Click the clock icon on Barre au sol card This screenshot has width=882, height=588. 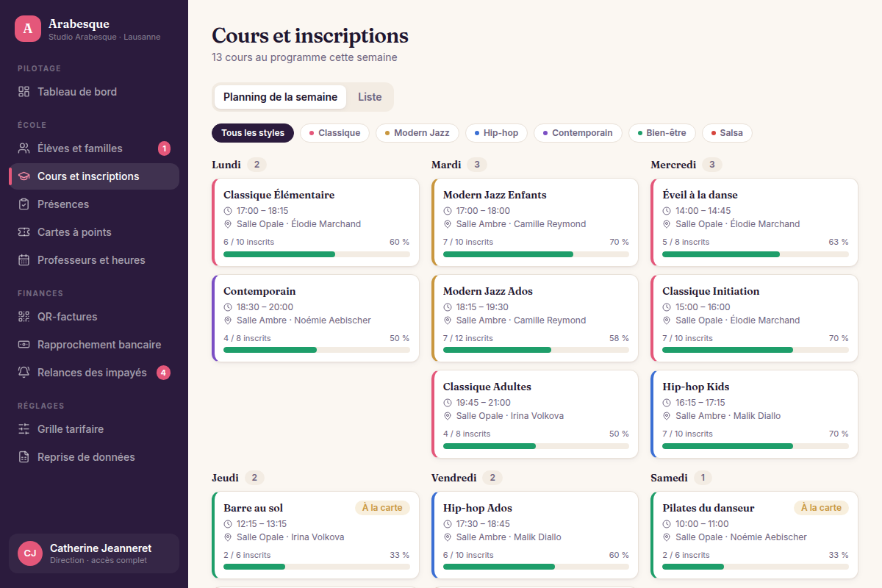tap(228, 524)
